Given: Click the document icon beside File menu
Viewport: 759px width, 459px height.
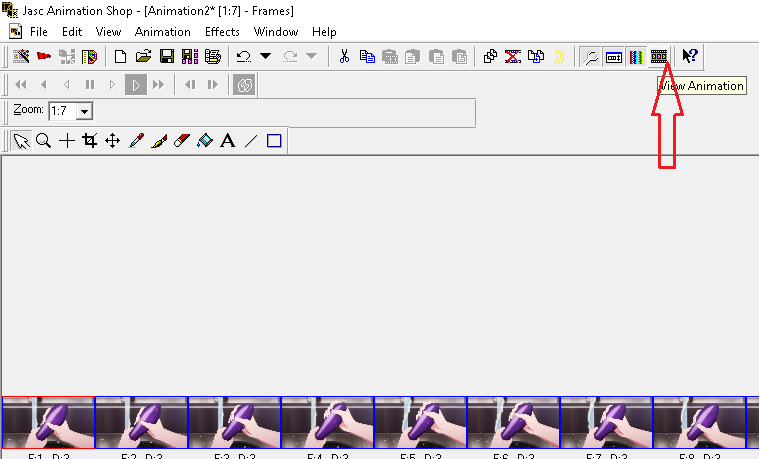Looking at the screenshot, I should click(x=16, y=32).
